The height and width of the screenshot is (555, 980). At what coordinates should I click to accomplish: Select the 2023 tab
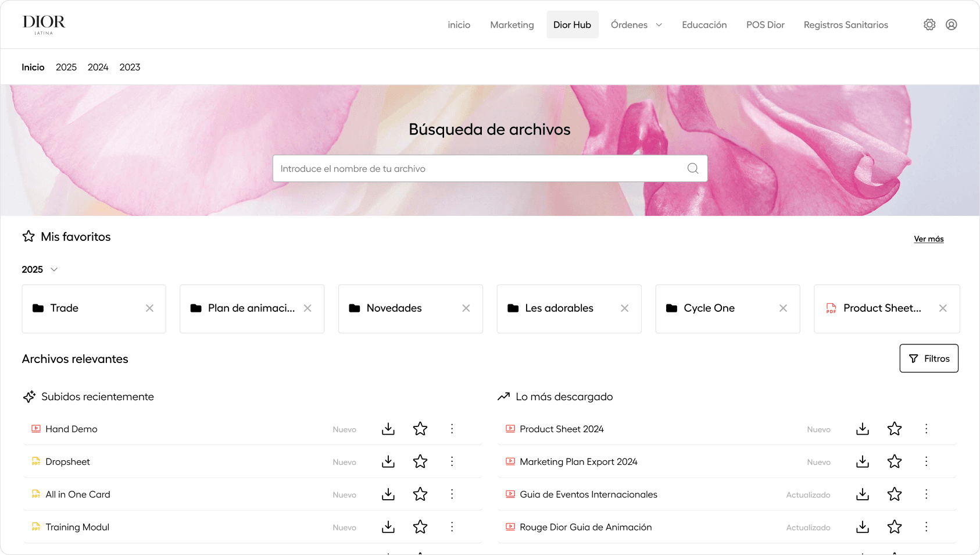pos(129,67)
